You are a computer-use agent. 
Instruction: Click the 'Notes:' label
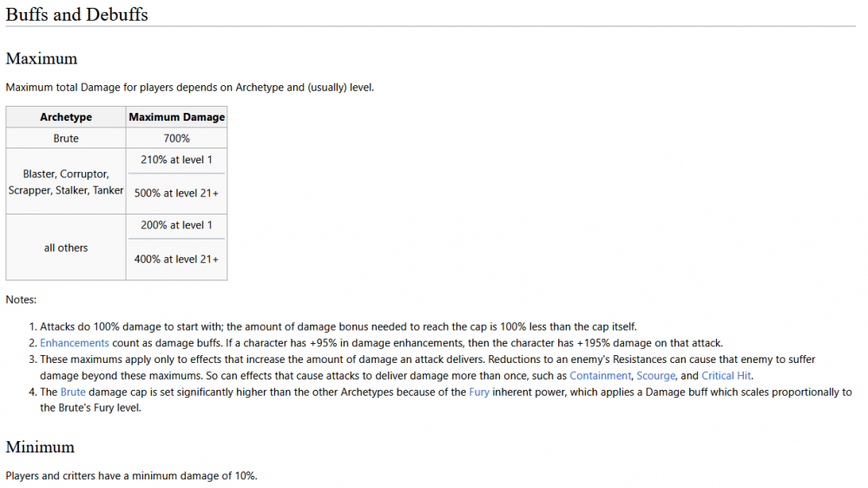click(x=21, y=300)
